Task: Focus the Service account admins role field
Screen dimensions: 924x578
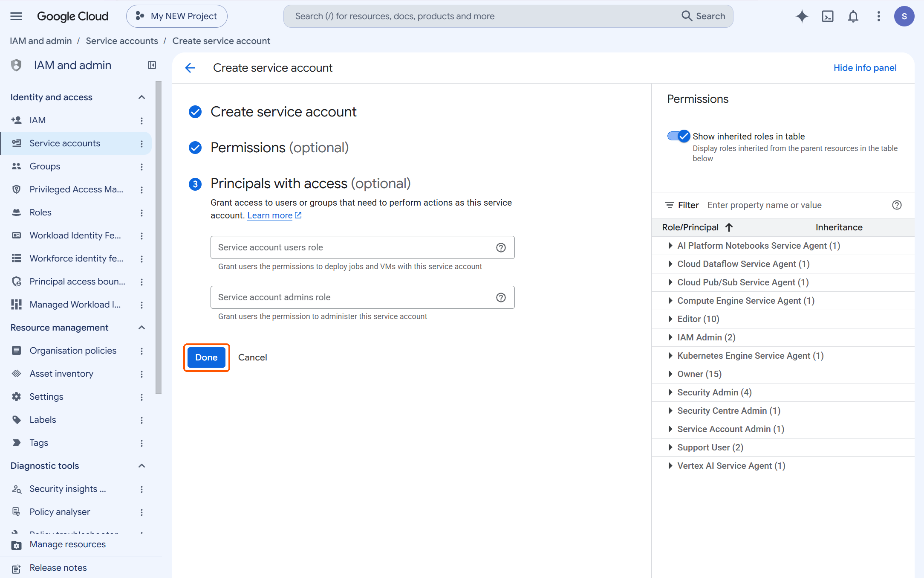Action: [x=362, y=297]
